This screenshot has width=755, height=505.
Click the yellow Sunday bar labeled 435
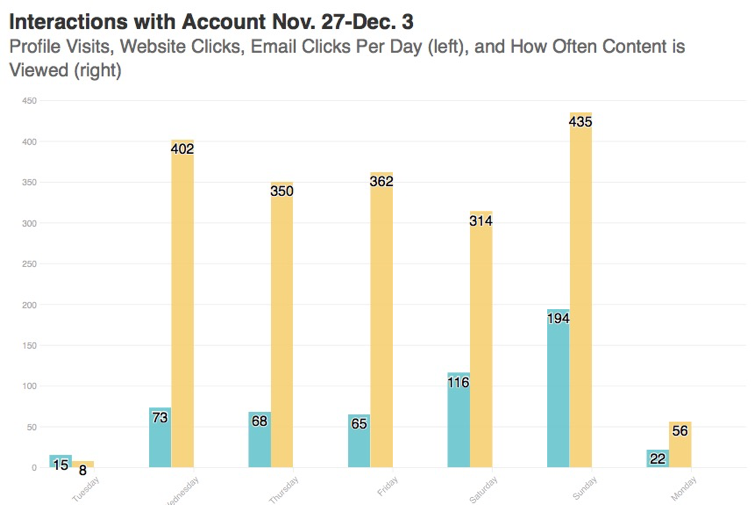[x=581, y=290]
